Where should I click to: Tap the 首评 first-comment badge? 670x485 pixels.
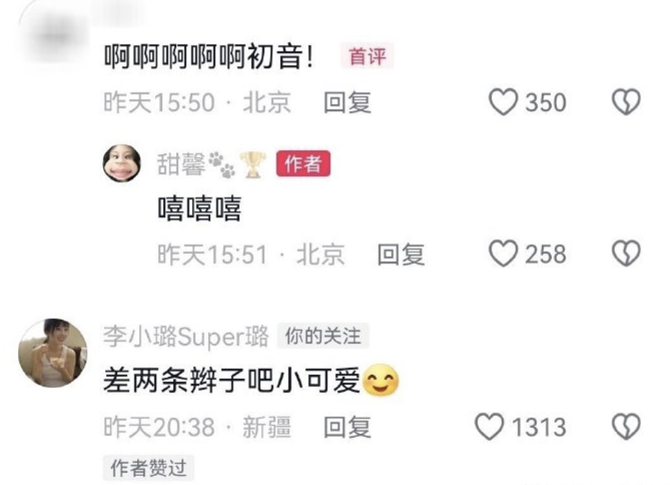point(367,56)
